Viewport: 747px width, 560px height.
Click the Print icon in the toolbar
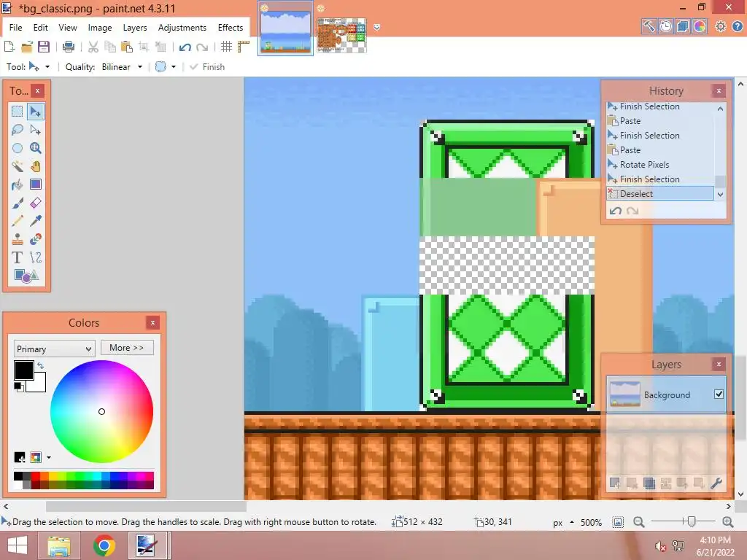click(69, 47)
